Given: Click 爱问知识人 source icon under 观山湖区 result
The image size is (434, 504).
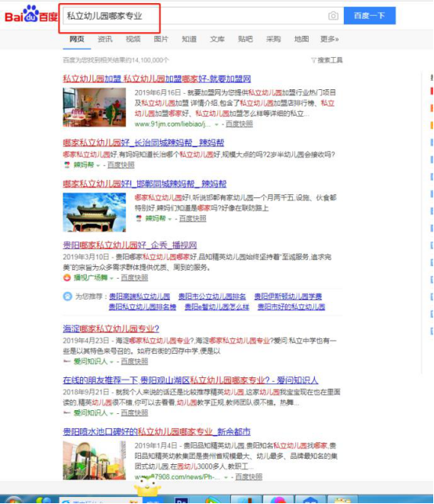Looking at the screenshot, I should 67,412.
